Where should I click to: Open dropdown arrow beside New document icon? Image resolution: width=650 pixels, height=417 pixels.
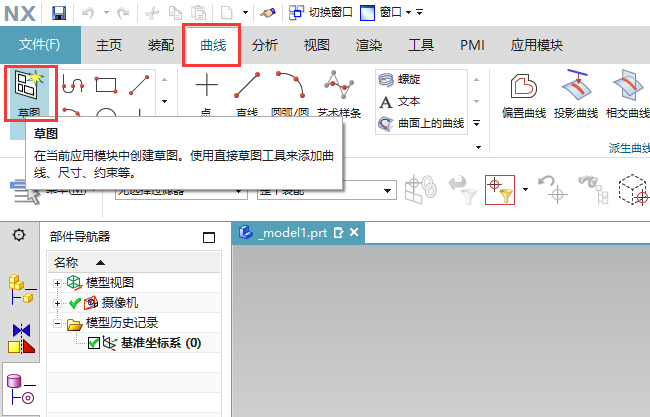[245, 13]
